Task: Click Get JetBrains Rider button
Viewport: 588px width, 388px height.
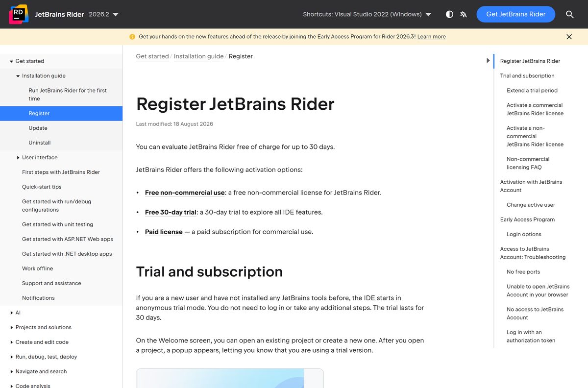Action: (x=515, y=14)
